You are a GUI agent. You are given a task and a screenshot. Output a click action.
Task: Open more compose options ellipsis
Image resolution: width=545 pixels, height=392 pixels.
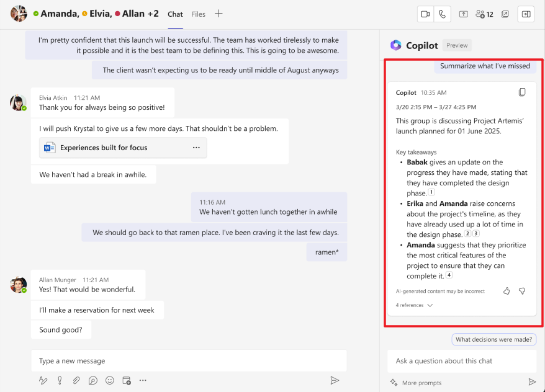pyautogui.click(x=143, y=381)
